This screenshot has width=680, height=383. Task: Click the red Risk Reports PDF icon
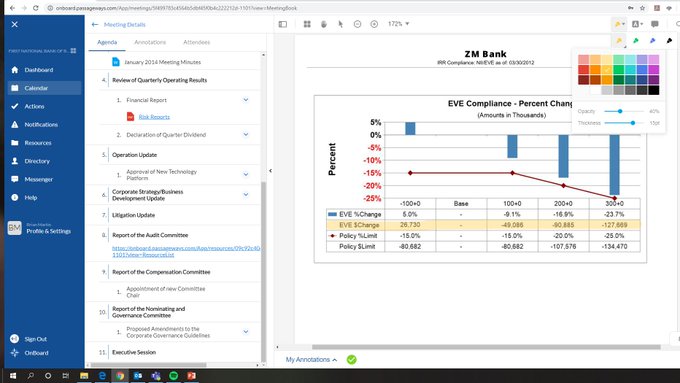[130, 116]
